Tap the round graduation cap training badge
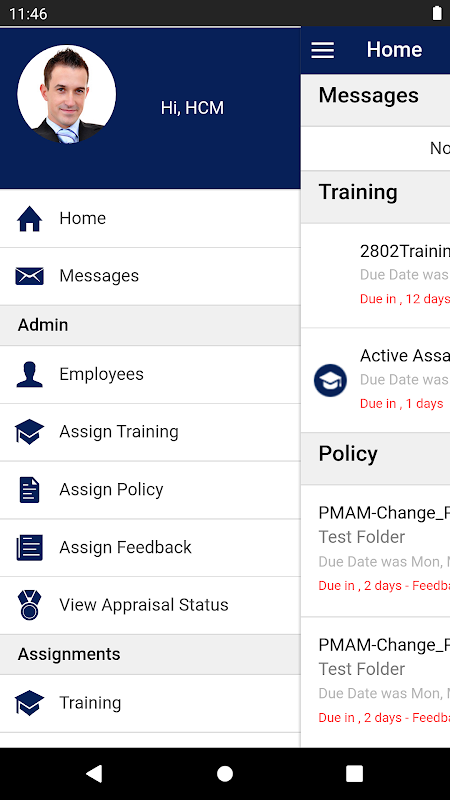The height and width of the screenshot is (800, 450). point(330,380)
